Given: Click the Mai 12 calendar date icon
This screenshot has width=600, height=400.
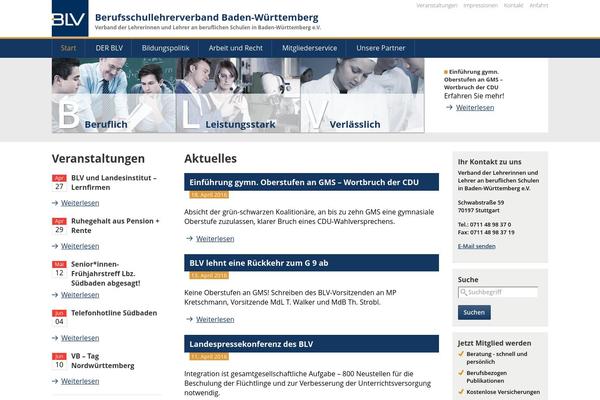Looking at the screenshot, I should [59, 269].
